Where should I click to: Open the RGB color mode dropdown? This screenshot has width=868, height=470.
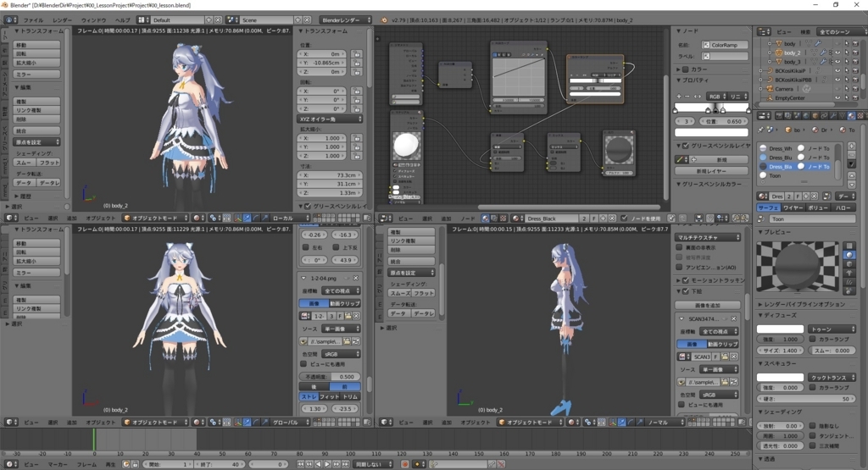tap(717, 97)
